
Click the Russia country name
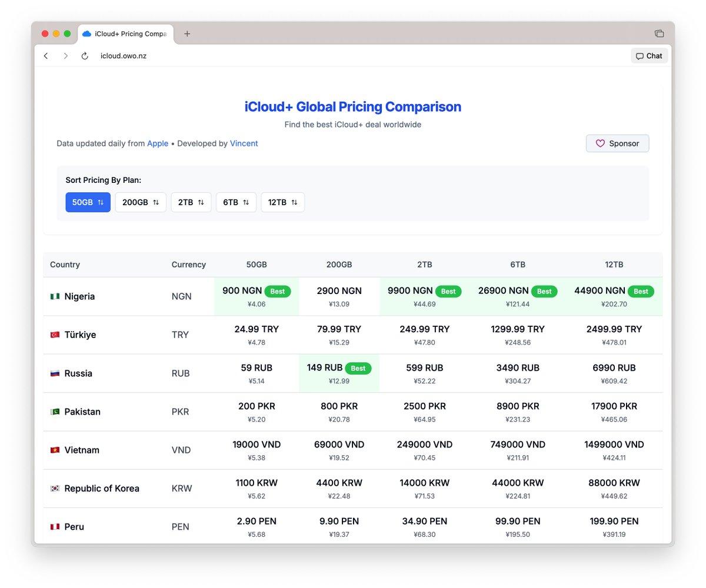coord(78,373)
